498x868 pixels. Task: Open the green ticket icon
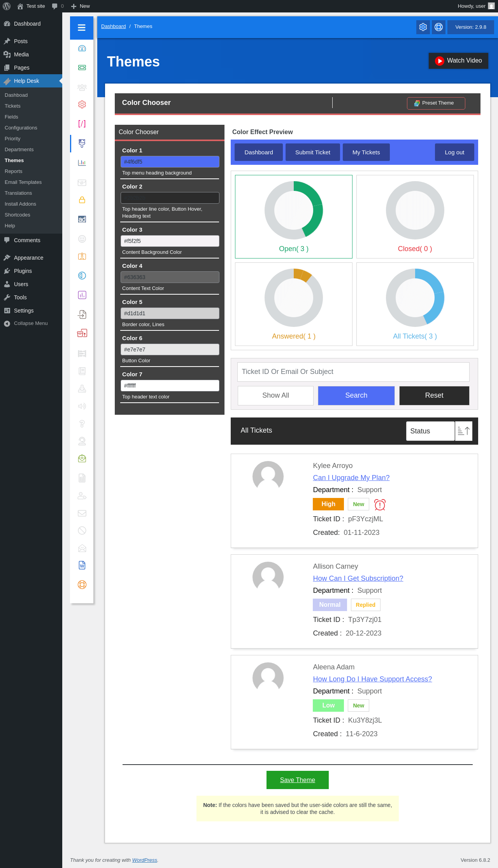pos(82,68)
